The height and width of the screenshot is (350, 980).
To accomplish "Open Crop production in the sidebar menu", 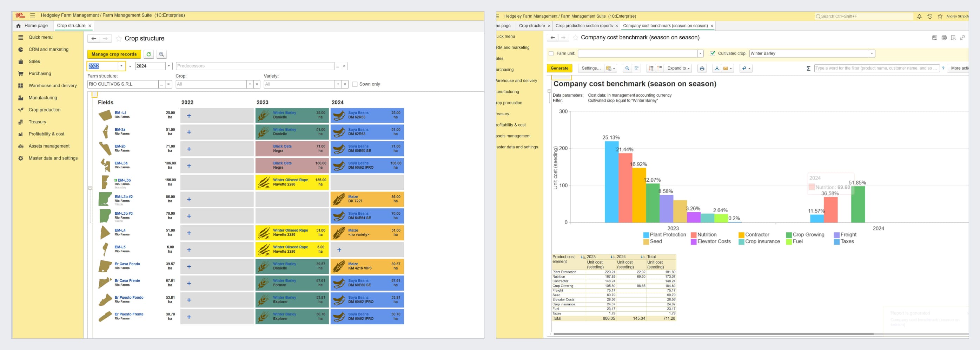I will 44,110.
